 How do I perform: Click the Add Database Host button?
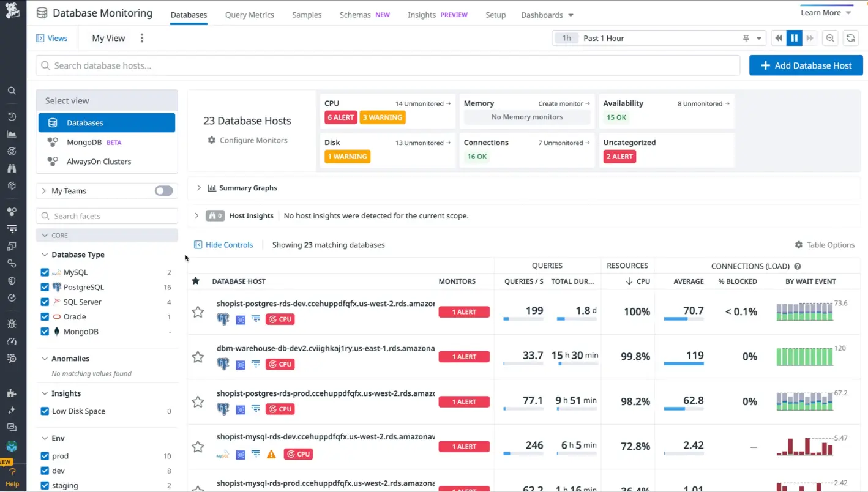(806, 65)
